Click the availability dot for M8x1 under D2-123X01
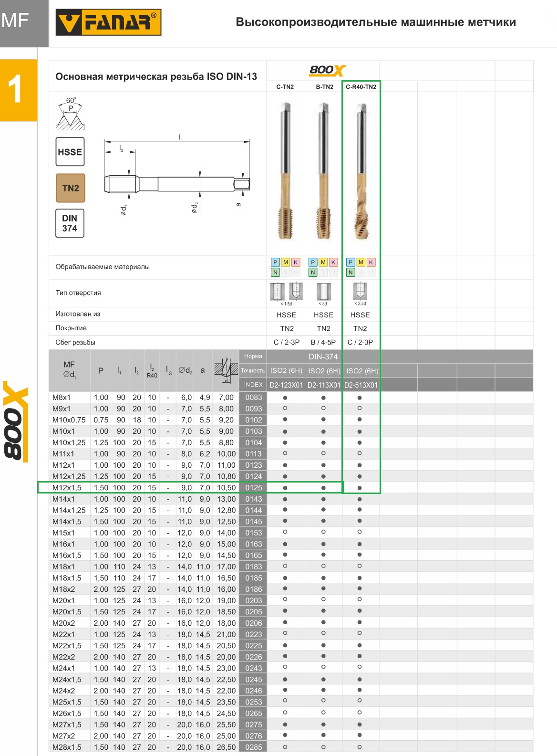Viewport: 557px width, 756px height. (285, 398)
